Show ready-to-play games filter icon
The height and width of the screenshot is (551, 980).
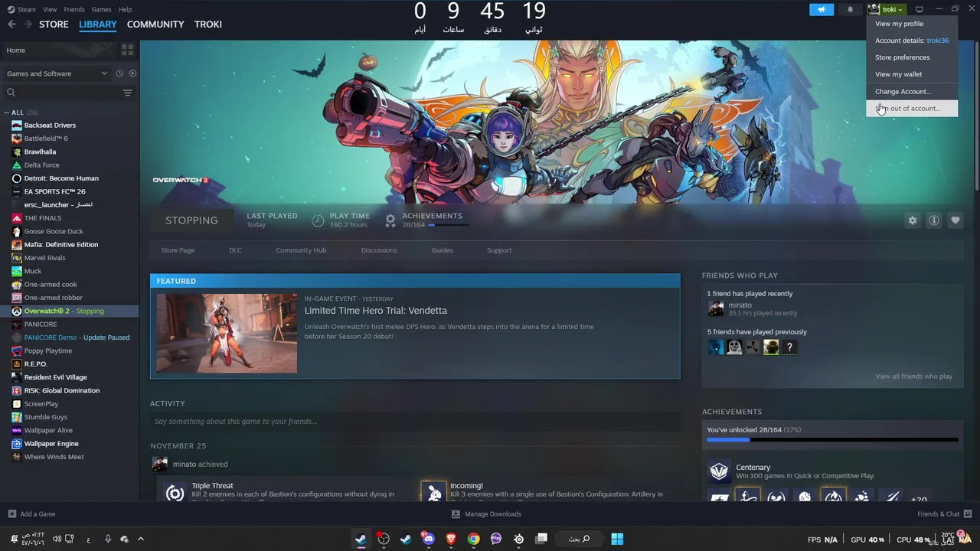tap(132, 73)
